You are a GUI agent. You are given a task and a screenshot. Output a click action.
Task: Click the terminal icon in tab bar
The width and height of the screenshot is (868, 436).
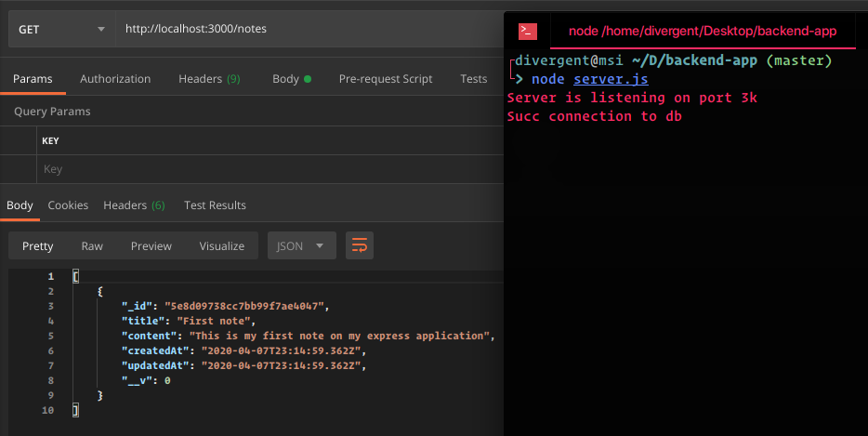[528, 32]
